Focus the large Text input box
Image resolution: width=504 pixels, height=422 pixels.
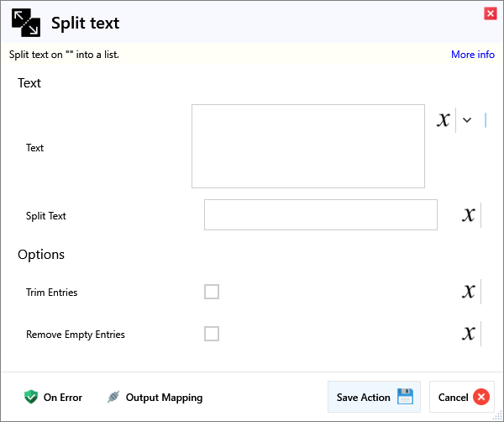pyautogui.click(x=307, y=146)
